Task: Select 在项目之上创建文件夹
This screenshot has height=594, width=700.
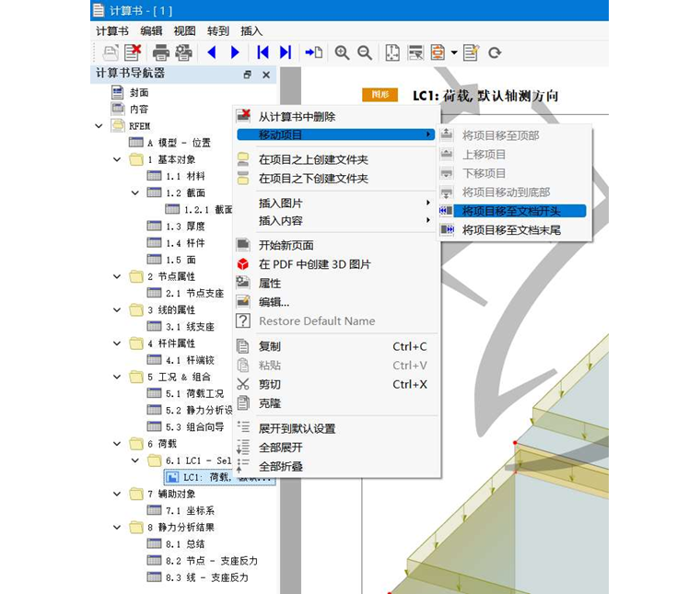Action: coord(335,159)
